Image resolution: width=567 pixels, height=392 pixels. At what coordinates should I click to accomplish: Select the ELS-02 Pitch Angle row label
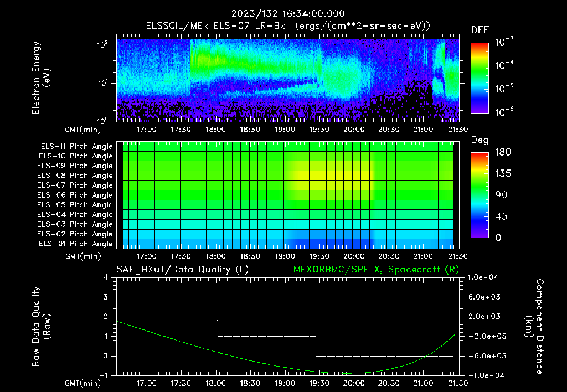coord(75,234)
